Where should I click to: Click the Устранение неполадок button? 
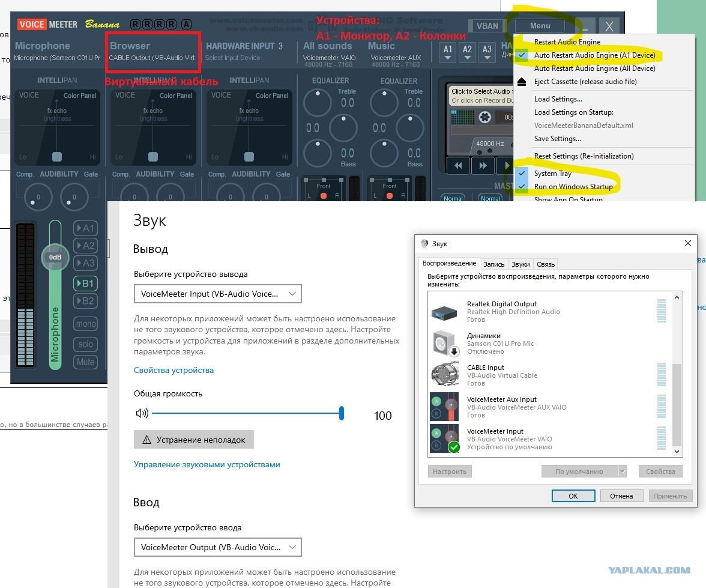(193, 440)
